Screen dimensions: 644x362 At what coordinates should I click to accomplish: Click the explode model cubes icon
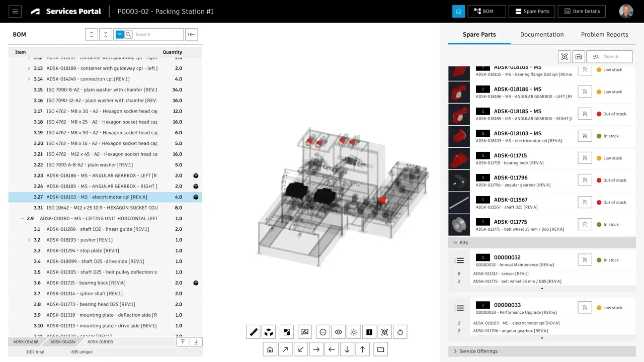click(x=269, y=332)
